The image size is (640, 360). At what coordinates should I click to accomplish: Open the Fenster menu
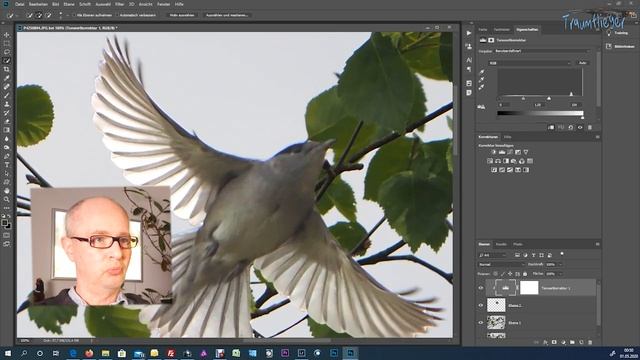[x=164, y=4]
